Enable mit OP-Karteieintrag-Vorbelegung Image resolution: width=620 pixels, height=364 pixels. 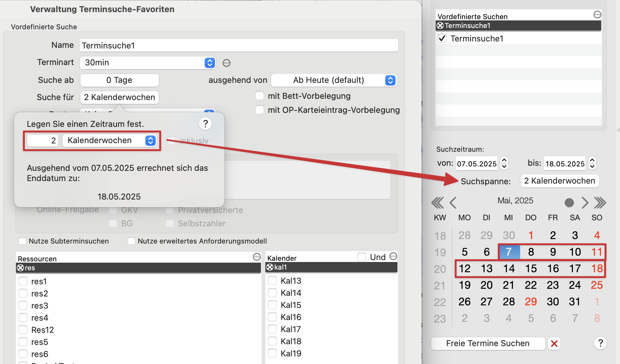click(260, 110)
